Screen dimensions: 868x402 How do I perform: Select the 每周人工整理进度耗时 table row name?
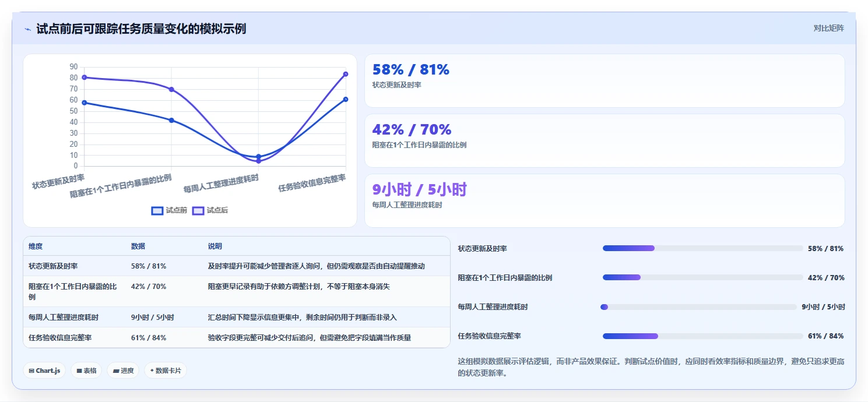coord(64,318)
